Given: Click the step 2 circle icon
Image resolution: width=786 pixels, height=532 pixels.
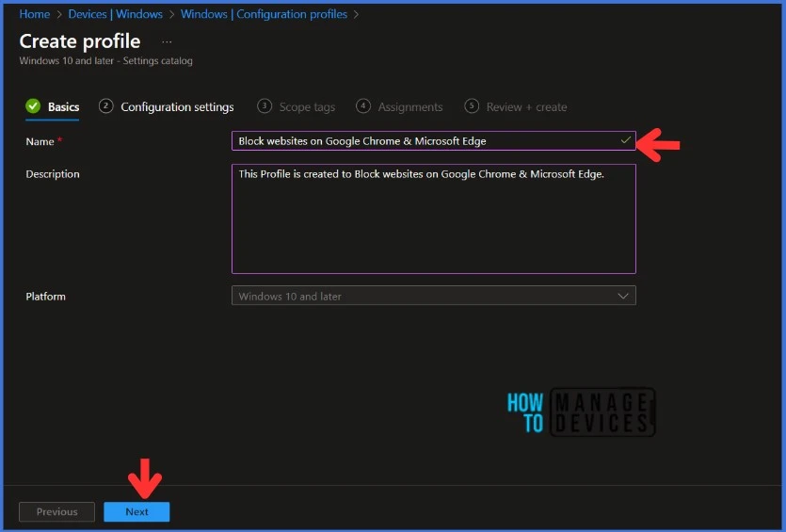Looking at the screenshot, I should click(x=105, y=105).
